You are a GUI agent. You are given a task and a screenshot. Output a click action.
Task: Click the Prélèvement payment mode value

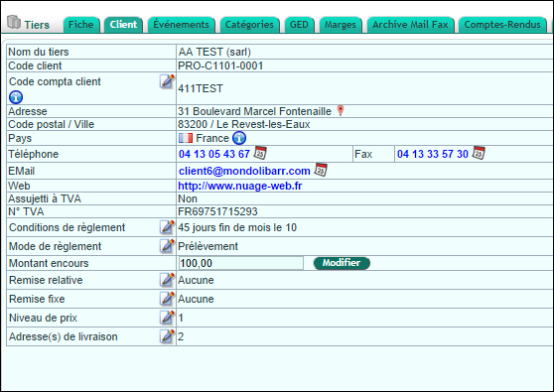[208, 246]
